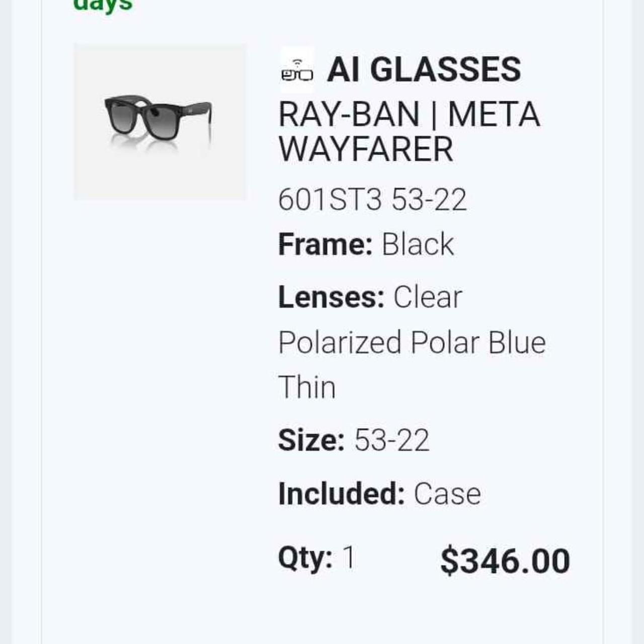The height and width of the screenshot is (644, 644).
Task: Select the Clear lens value
Action: click(428, 297)
